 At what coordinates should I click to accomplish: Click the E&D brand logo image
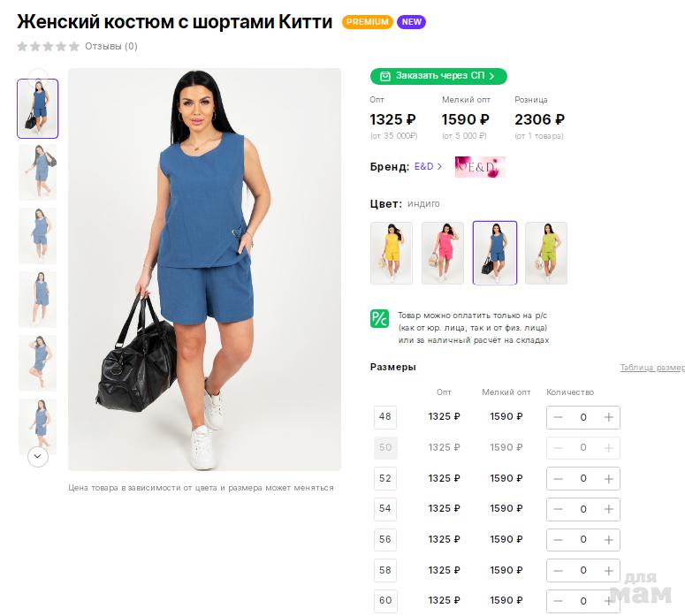(x=479, y=167)
